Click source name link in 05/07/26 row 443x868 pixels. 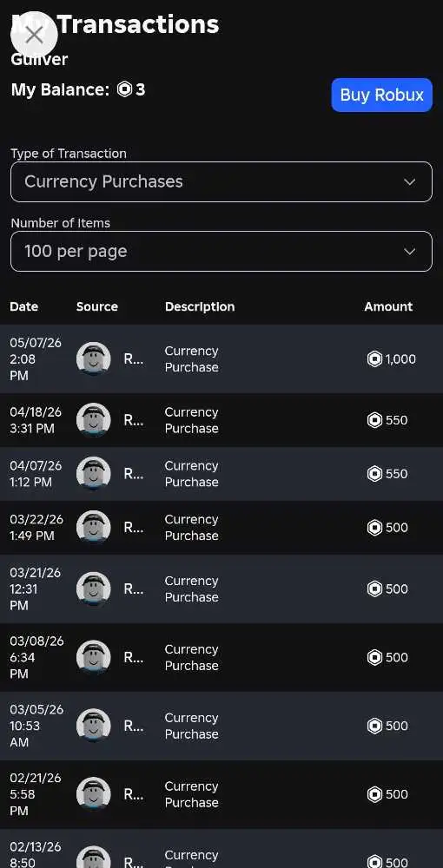pyautogui.click(x=134, y=359)
